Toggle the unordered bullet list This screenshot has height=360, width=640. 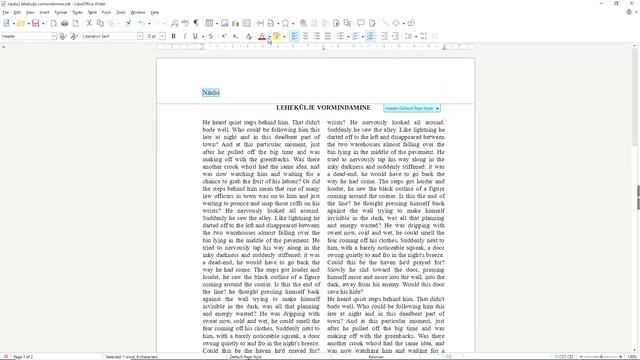point(340,36)
